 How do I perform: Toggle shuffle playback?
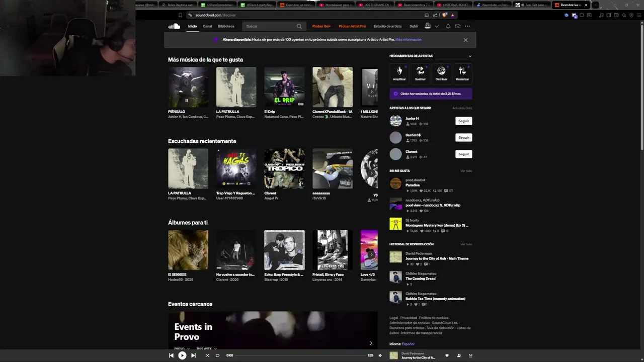tap(207, 355)
